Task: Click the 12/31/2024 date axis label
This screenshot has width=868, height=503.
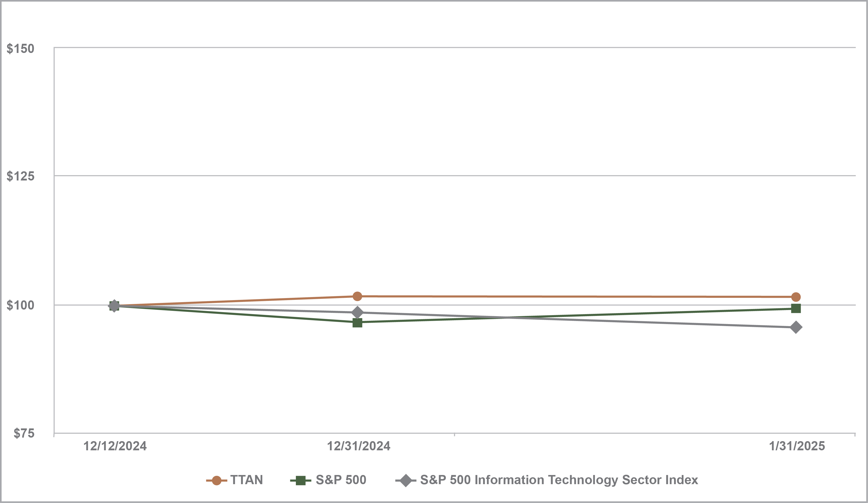Action: click(359, 446)
